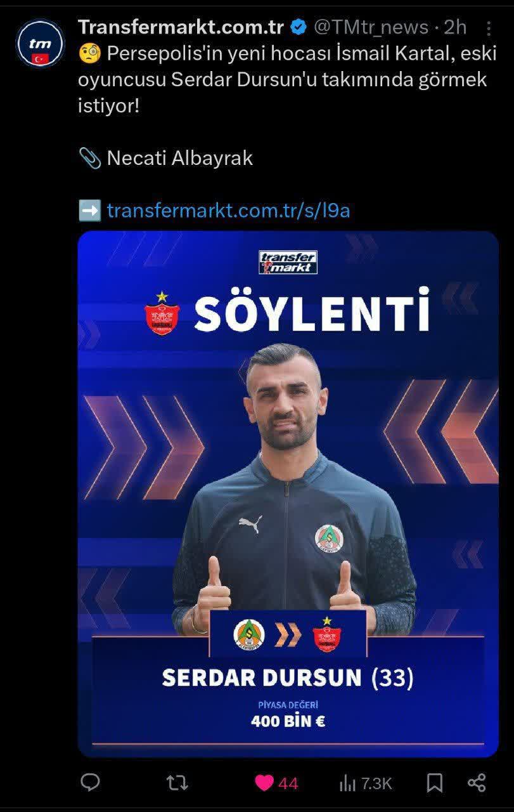View post analytics showing 7.3K
The height and width of the screenshot is (812, 514).
(366, 783)
